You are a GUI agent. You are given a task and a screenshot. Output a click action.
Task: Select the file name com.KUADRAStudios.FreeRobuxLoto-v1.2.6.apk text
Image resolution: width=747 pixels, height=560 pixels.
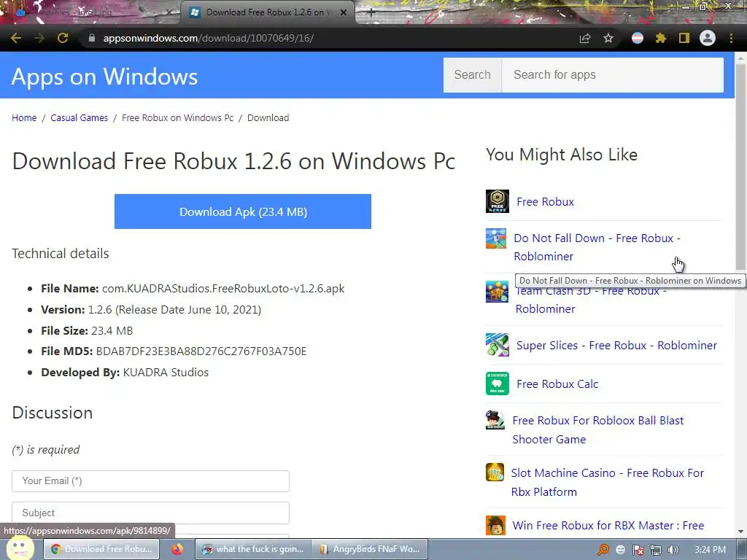[x=223, y=289]
